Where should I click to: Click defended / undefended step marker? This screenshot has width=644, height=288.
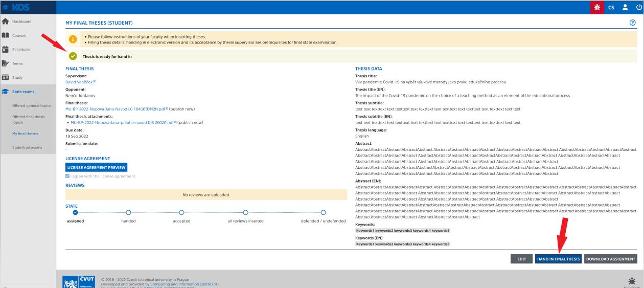tap(323, 212)
